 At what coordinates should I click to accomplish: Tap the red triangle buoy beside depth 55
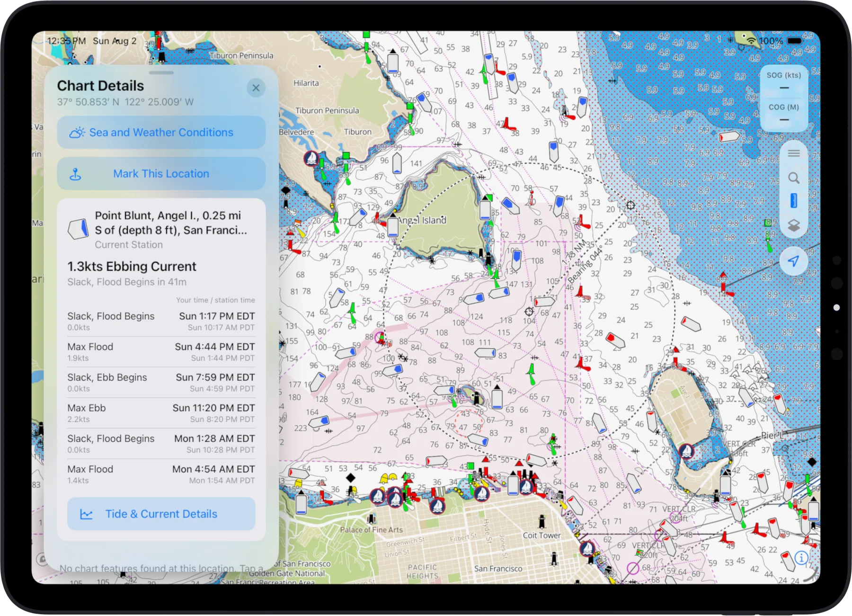point(486,459)
